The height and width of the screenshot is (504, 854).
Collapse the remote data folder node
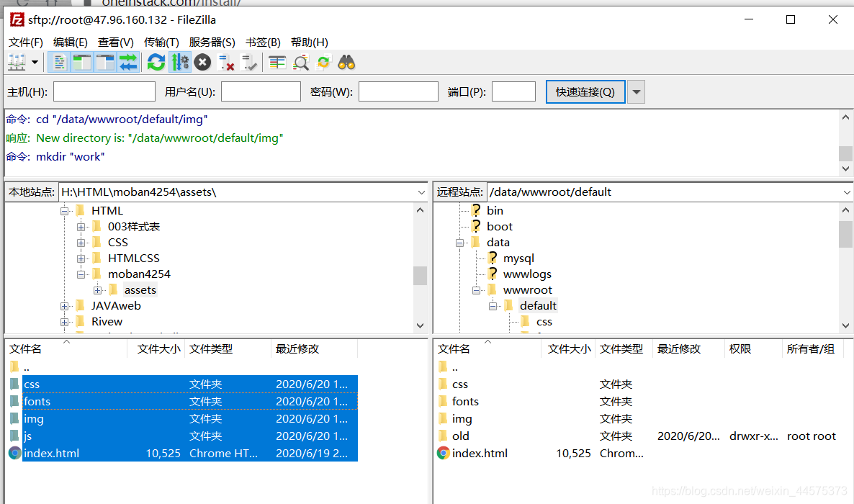pyautogui.click(x=459, y=243)
